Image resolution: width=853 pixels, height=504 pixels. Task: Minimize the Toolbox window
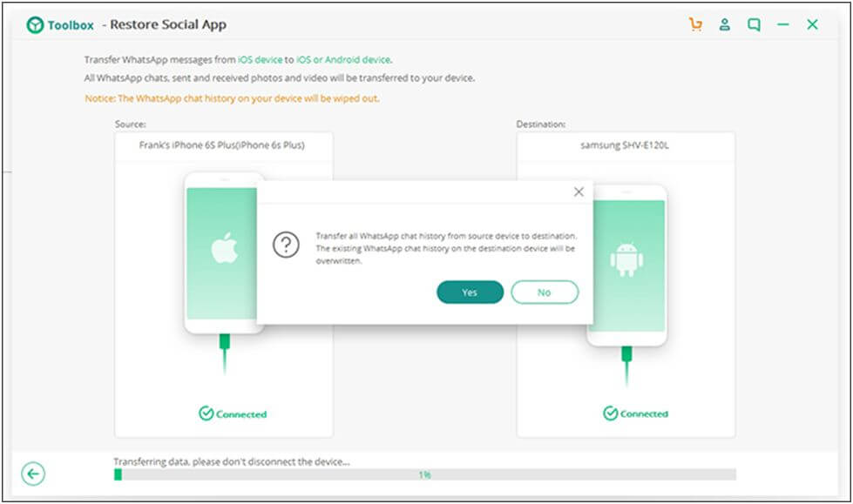(x=782, y=25)
